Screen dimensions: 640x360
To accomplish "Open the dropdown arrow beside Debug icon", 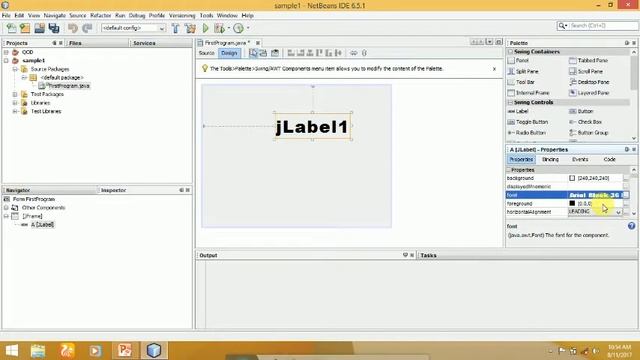I will (229, 28).
